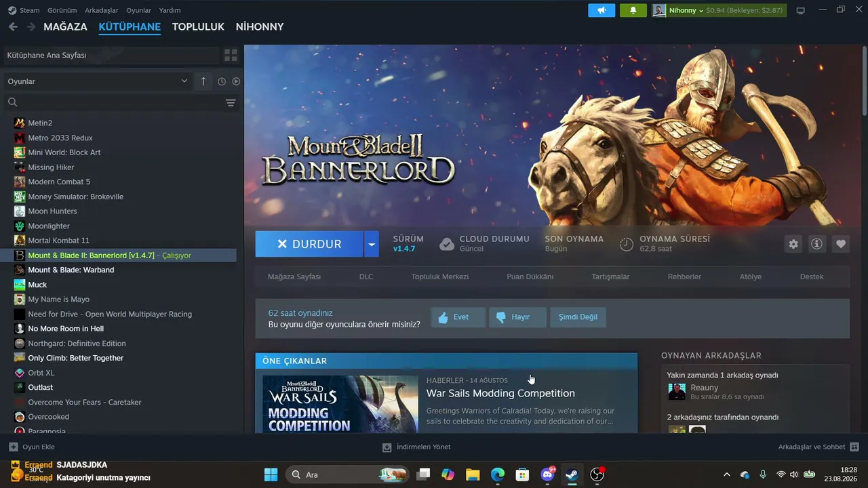Viewport: 868px width, 488px height.
Task: Open İndirmeleri Yönet downloads manager
Action: (x=416, y=447)
